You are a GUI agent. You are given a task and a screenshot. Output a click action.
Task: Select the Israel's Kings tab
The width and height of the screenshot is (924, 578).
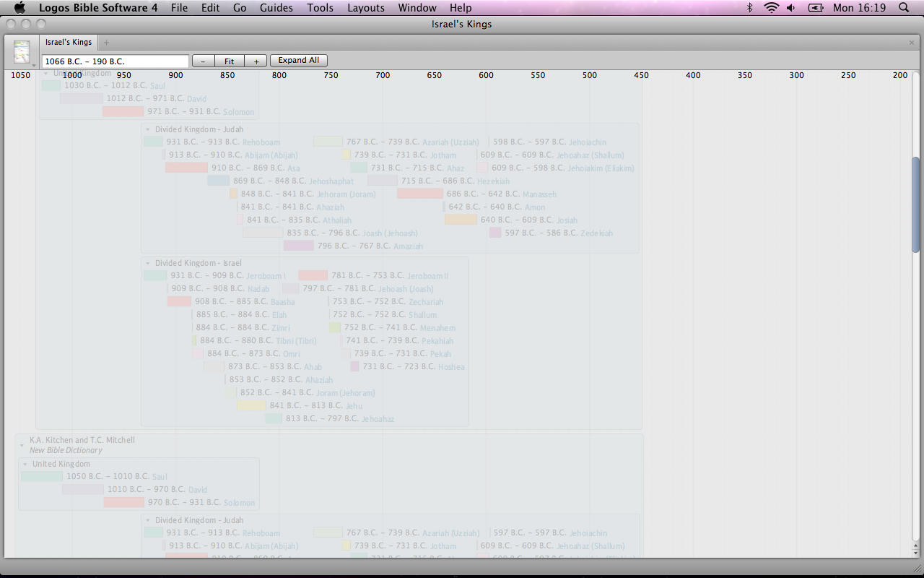click(69, 43)
